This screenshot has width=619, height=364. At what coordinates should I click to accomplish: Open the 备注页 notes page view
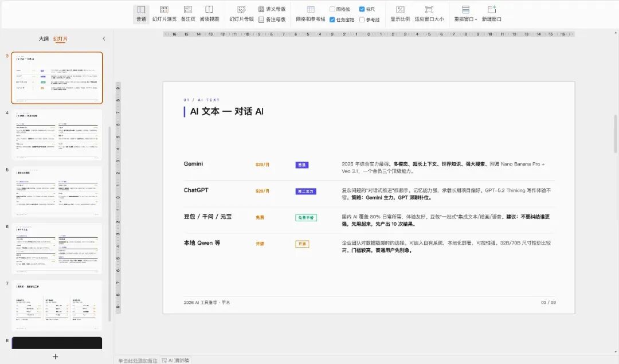pos(188,14)
